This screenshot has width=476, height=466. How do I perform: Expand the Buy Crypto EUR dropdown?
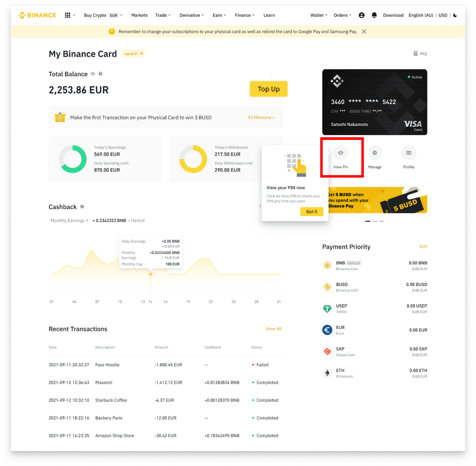click(x=103, y=15)
